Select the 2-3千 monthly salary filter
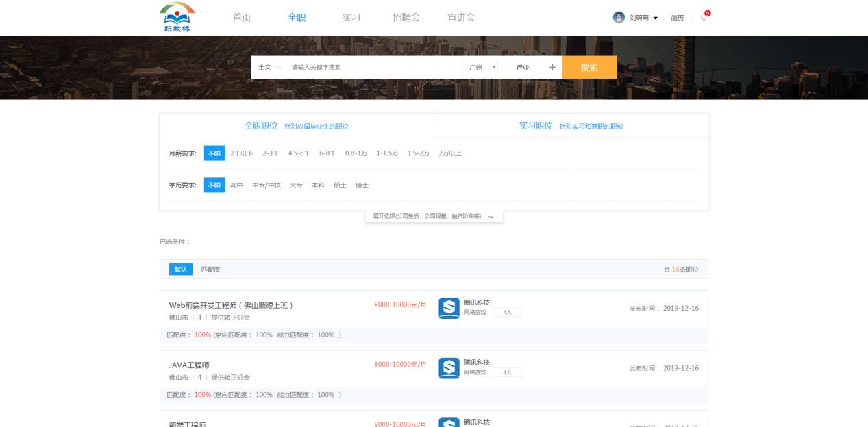 click(x=271, y=153)
